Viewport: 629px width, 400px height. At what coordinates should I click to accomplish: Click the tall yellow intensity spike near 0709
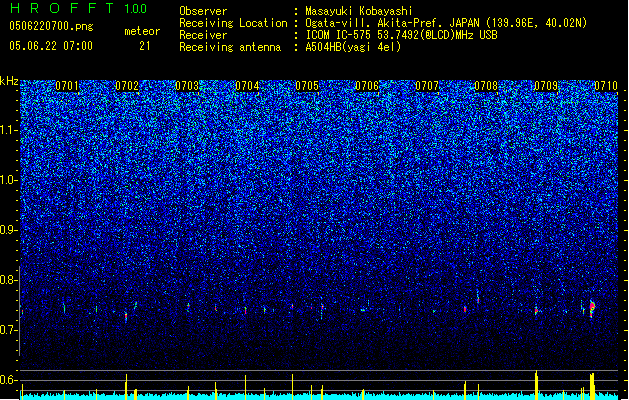point(536,385)
